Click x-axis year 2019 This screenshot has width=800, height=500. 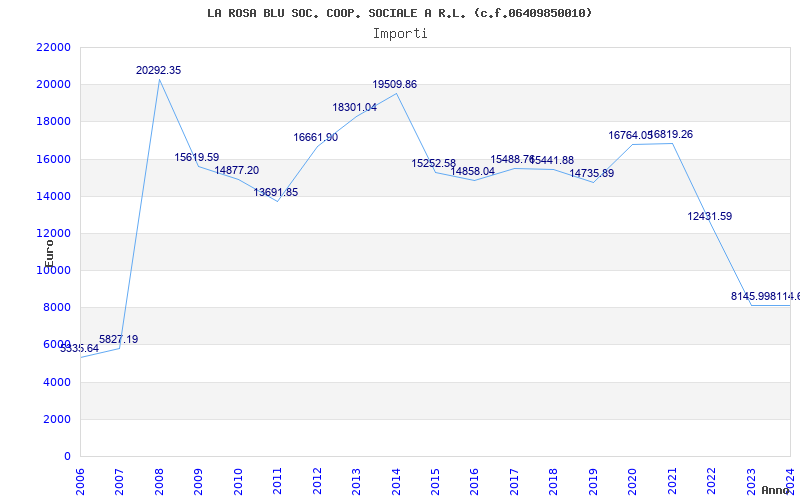click(593, 481)
